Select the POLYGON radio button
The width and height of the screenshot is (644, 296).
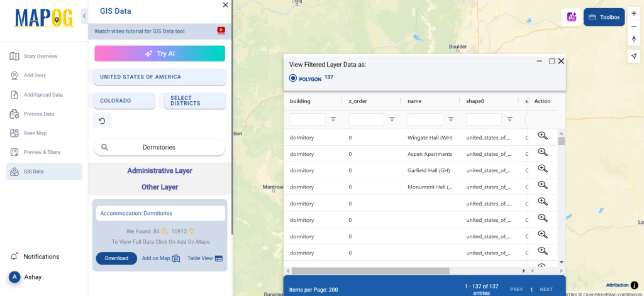point(293,78)
